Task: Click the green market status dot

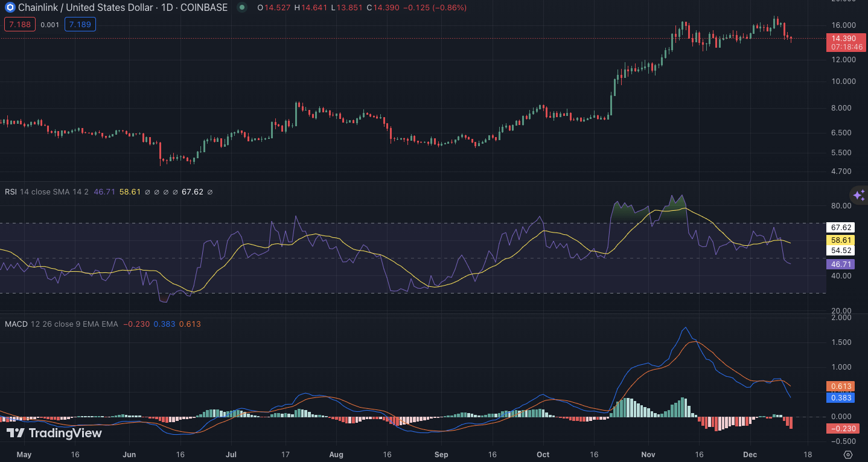Action: point(242,8)
